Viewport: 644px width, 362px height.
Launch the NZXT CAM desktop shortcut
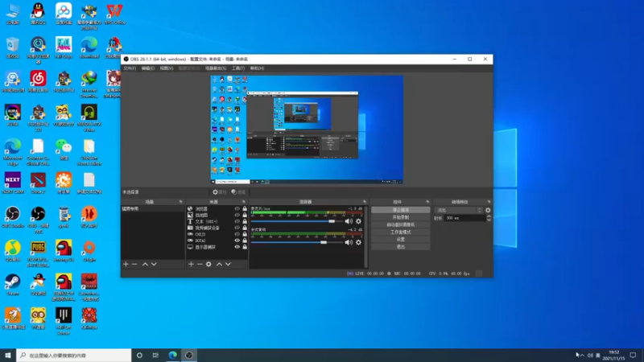pos(13,183)
